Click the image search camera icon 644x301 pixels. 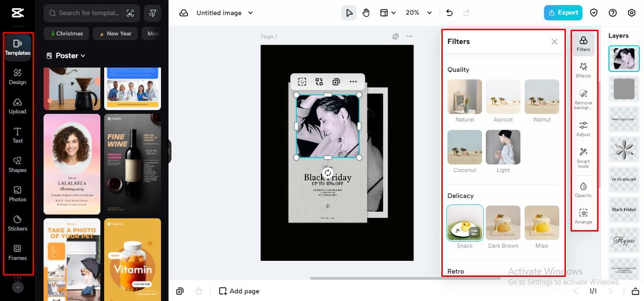[130, 13]
